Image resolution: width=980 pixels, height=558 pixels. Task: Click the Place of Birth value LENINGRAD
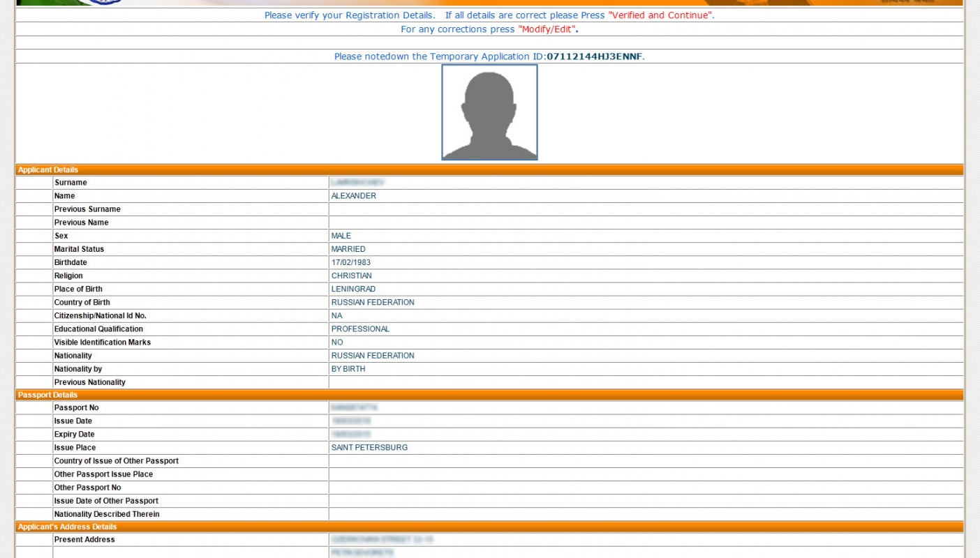(353, 289)
